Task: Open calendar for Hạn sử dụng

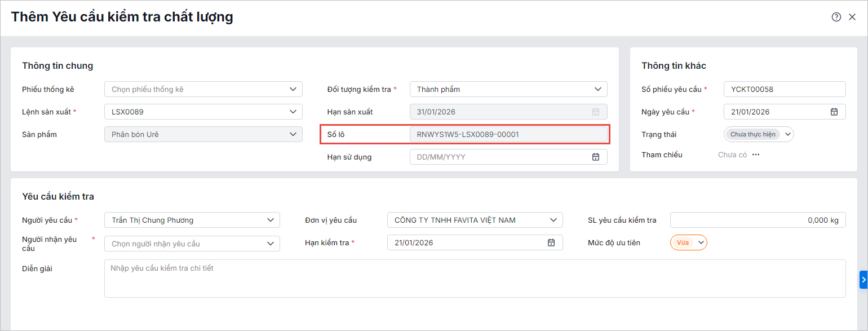Action: [596, 157]
